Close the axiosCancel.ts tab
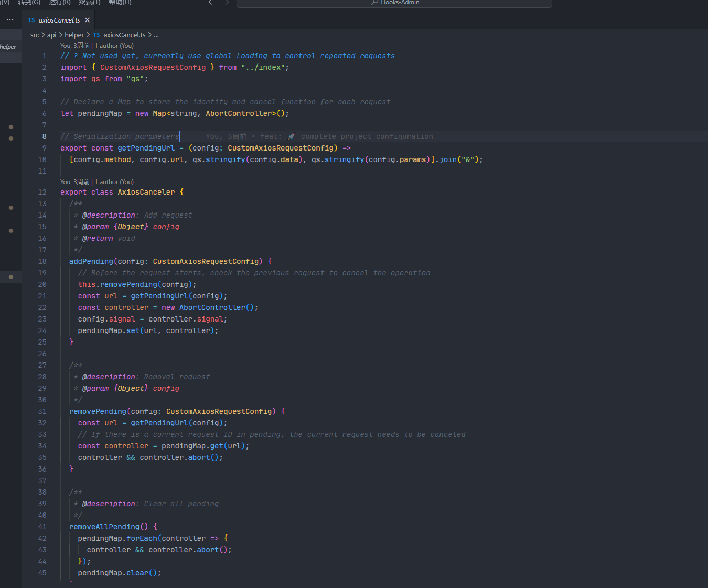 (87, 20)
